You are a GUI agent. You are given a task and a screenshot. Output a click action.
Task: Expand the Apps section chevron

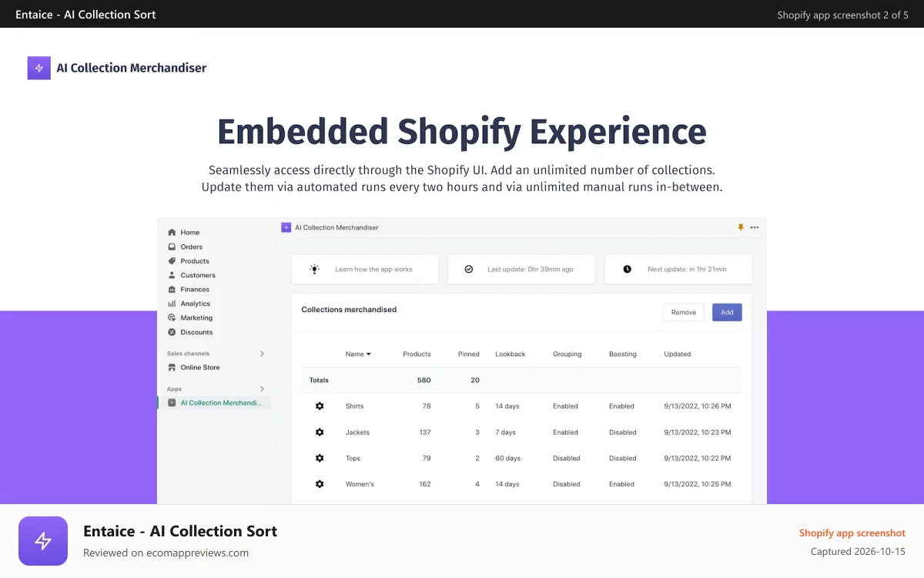pyautogui.click(x=262, y=389)
